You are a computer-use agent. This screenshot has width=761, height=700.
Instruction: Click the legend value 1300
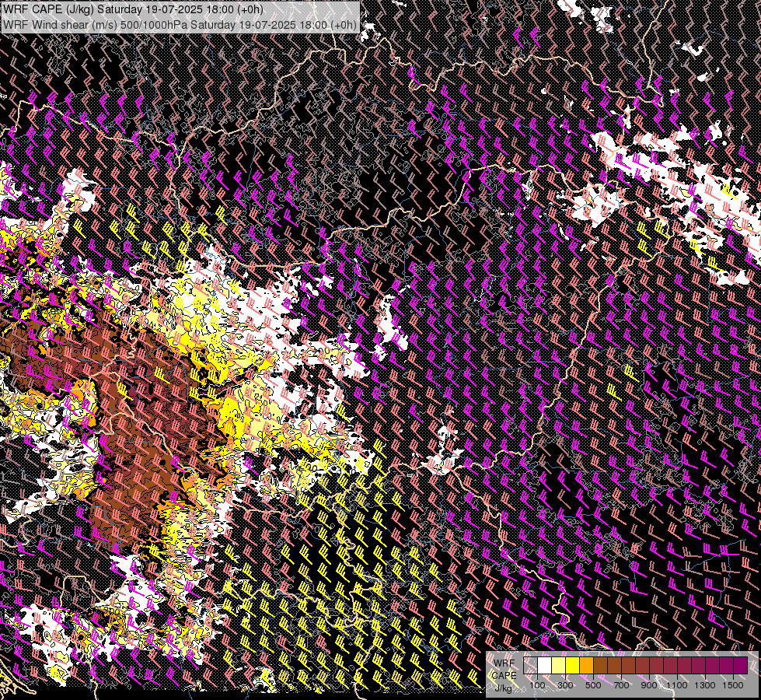(705, 685)
